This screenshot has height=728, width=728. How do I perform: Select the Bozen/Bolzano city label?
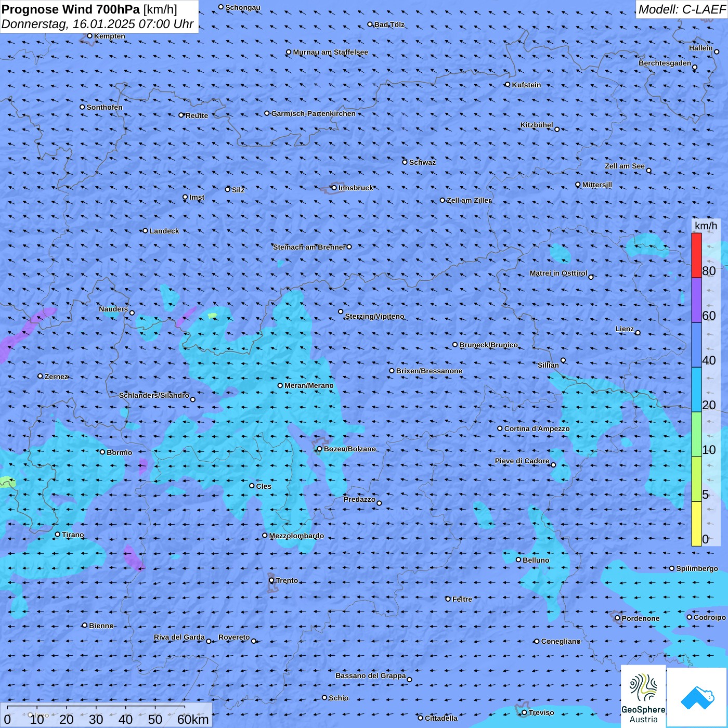[x=349, y=449]
